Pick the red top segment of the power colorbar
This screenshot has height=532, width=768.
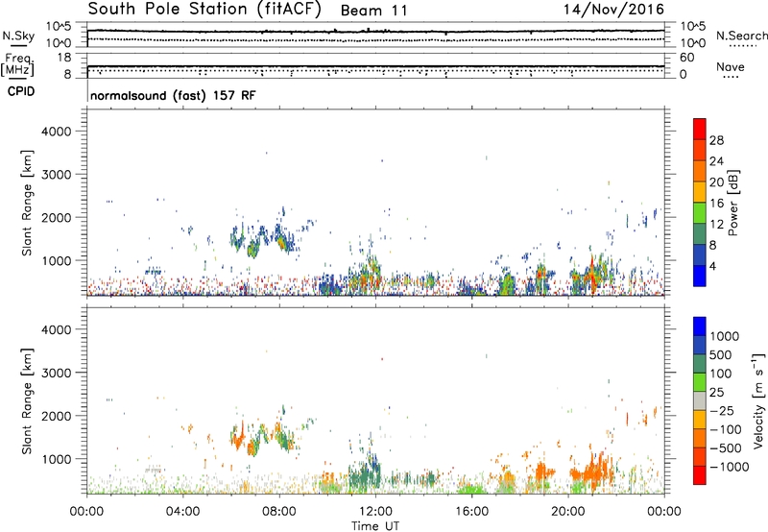point(700,129)
